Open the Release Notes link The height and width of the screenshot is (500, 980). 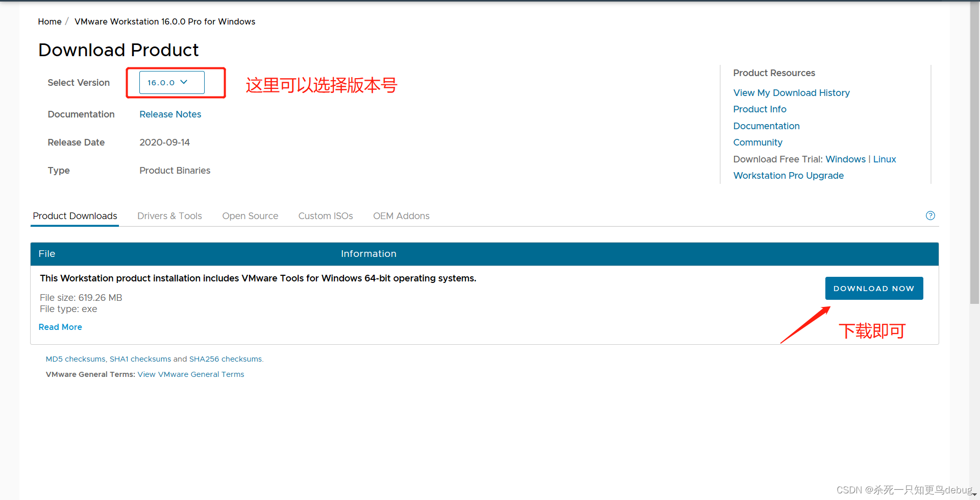click(x=170, y=114)
